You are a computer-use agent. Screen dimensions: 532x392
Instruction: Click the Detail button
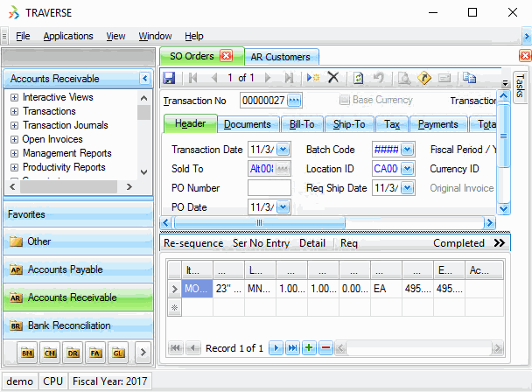pyautogui.click(x=312, y=243)
